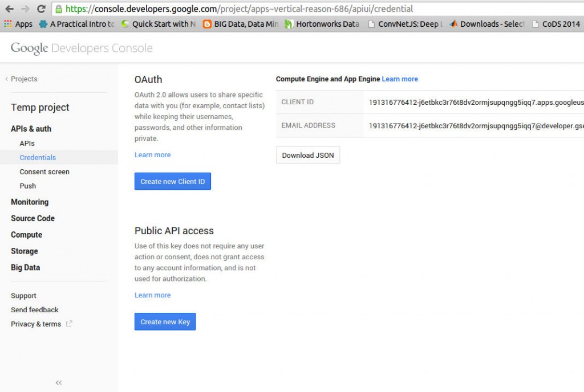The image size is (584, 392).
Task: Open the Hortonworks Data bookmark
Action: pos(321,24)
